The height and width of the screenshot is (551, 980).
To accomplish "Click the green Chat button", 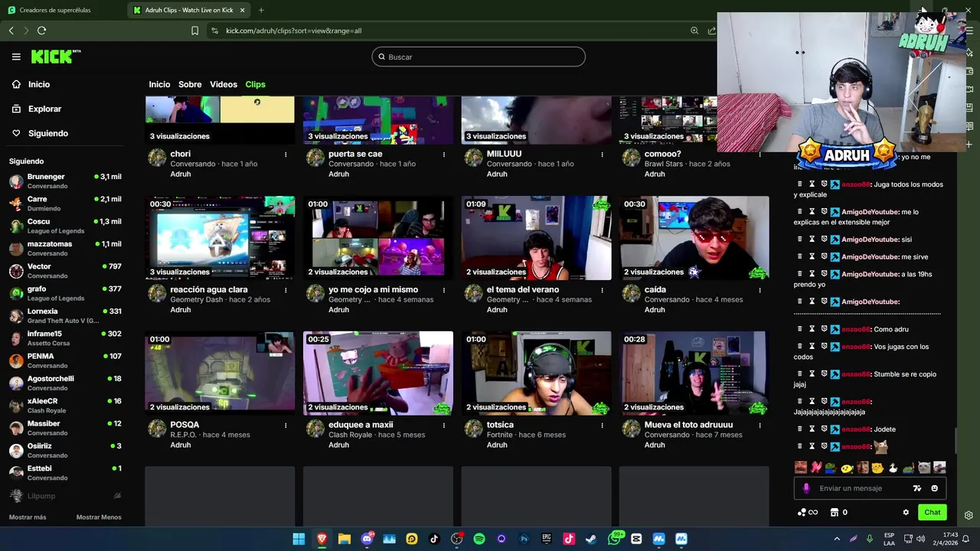I will [x=932, y=513].
